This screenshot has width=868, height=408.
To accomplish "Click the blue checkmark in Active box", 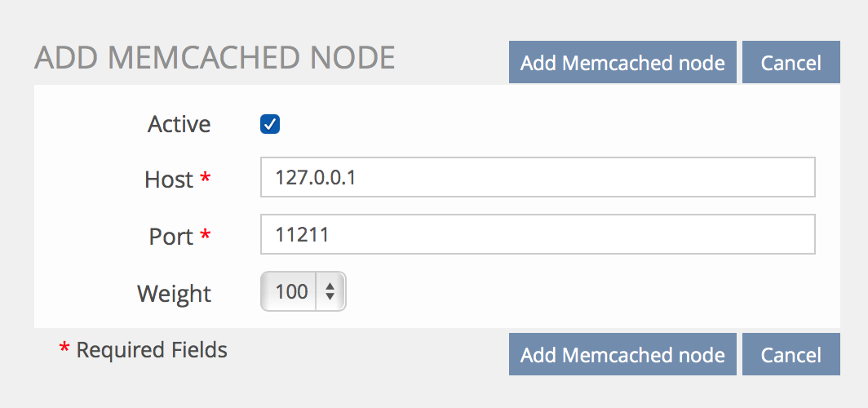I will coord(270,124).
